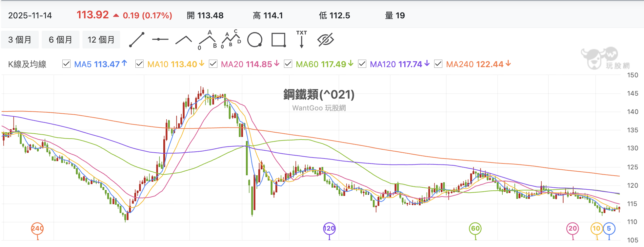
Task: Select the horizontal line drawing tool
Action: 160,40
